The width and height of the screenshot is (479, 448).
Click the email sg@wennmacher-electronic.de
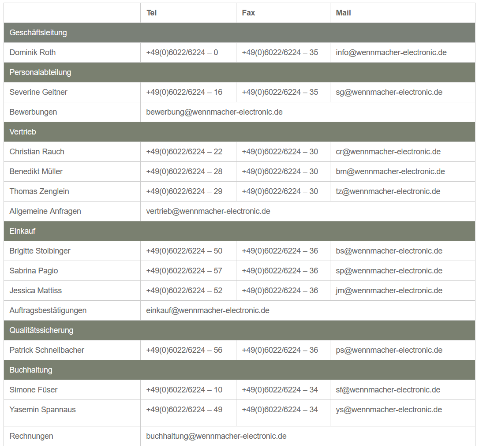(389, 92)
